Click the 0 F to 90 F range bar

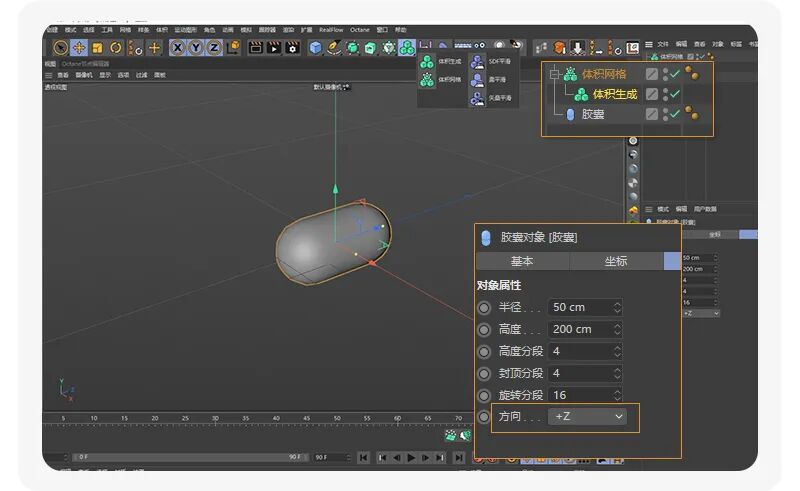[x=190, y=457]
